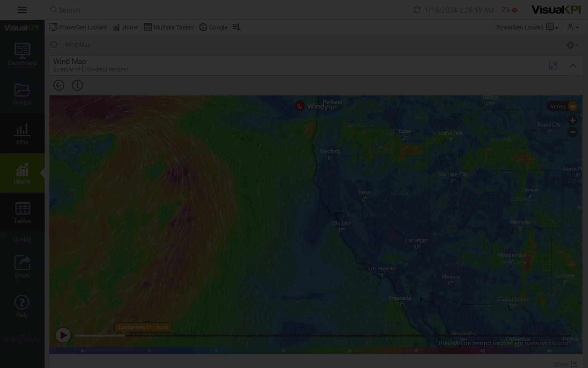Screen dimensions: 588x368
Task: Open Dashboard in the sidebar
Action: 22,55
